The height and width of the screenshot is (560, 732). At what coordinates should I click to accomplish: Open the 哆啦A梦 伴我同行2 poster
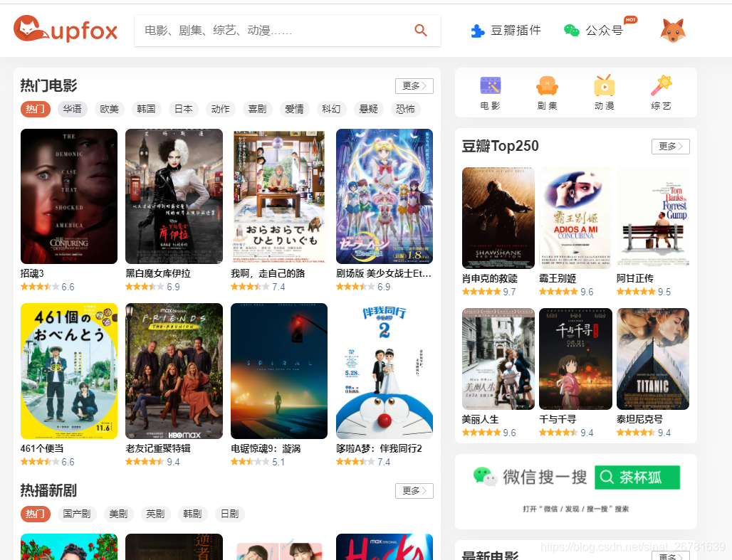tap(385, 371)
